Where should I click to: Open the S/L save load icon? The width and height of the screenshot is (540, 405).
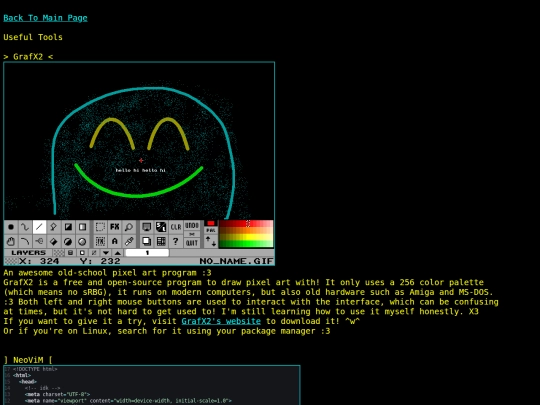coord(161,227)
